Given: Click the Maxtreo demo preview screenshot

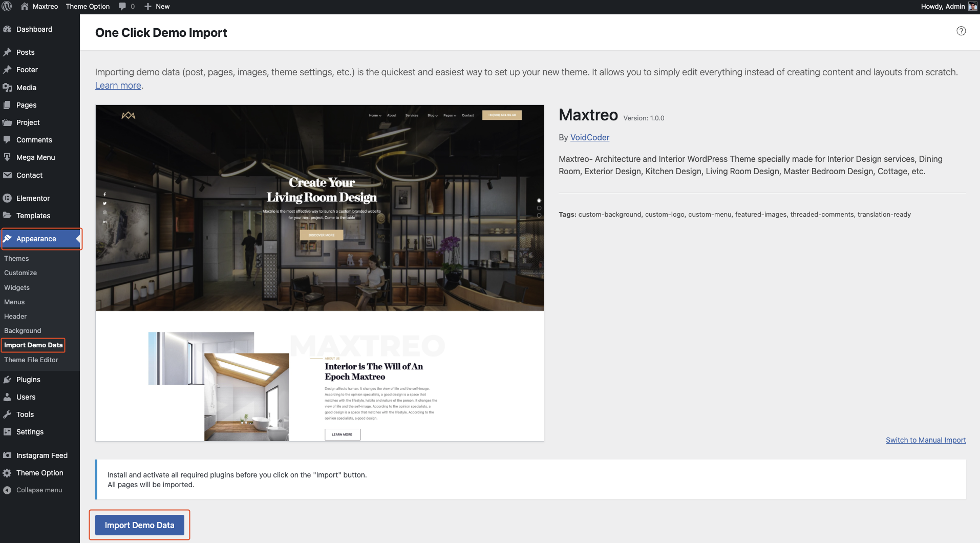Looking at the screenshot, I should pos(319,273).
